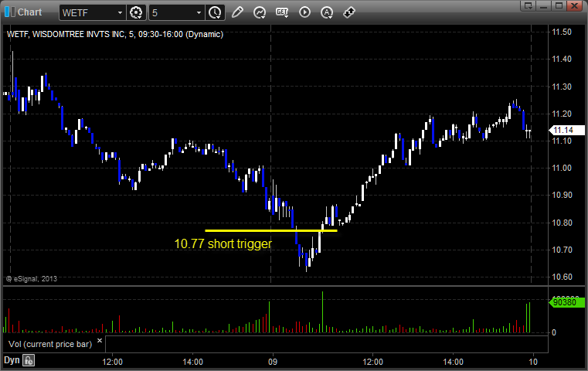Toggle the Dyn time lock icon
588x371 pixels.
[29, 360]
